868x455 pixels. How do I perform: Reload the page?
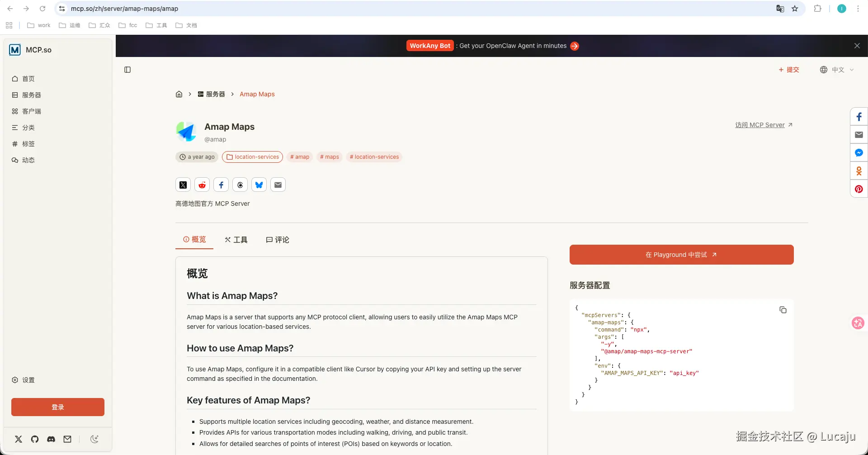pyautogui.click(x=42, y=9)
